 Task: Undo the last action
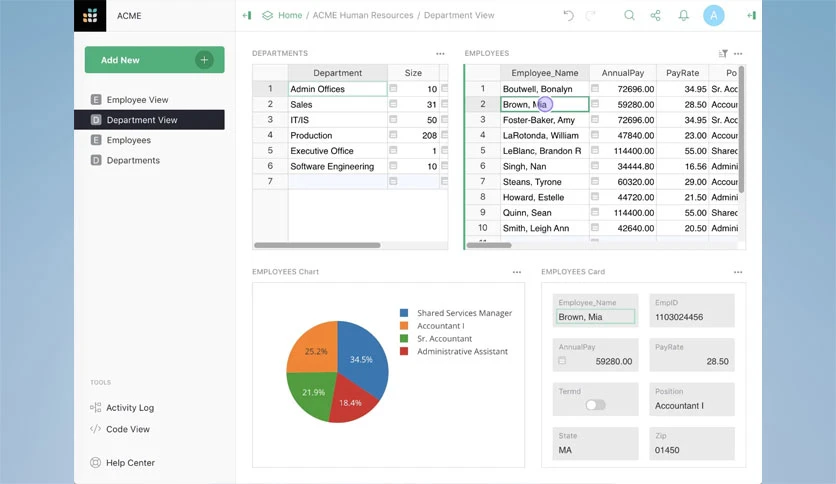click(568, 15)
